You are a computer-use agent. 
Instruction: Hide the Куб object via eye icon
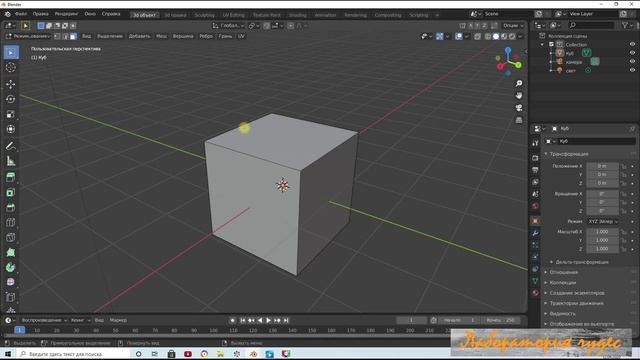(632, 53)
